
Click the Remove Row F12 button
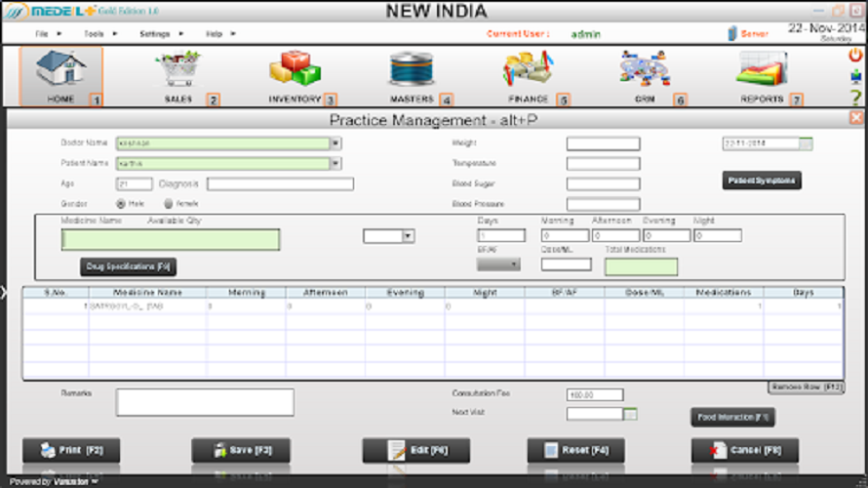[x=807, y=387]
